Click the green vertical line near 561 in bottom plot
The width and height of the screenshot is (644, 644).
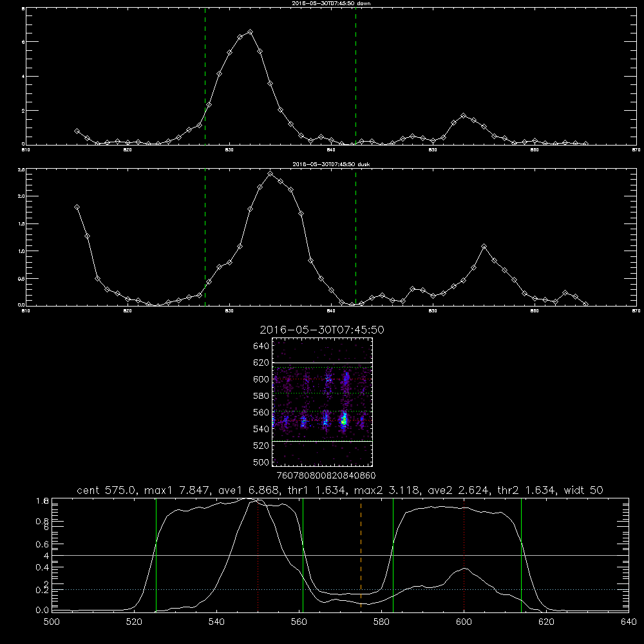point(303,554)
